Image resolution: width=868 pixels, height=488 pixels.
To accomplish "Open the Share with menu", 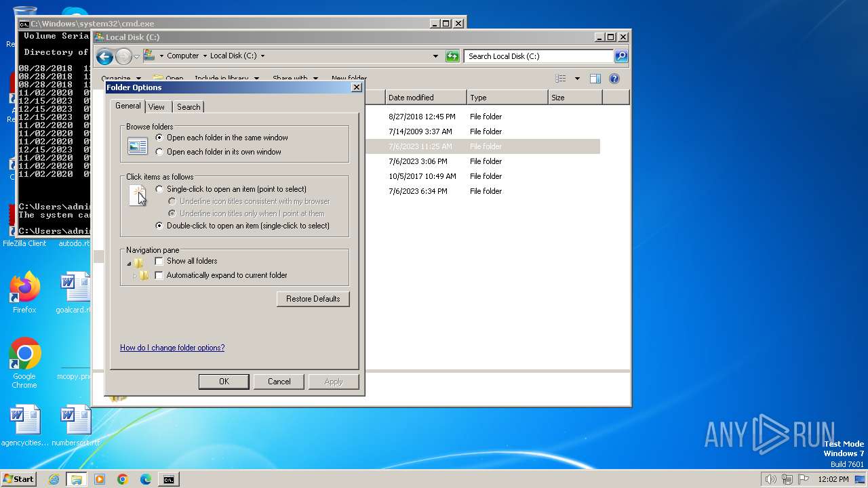I will (294, 79).
